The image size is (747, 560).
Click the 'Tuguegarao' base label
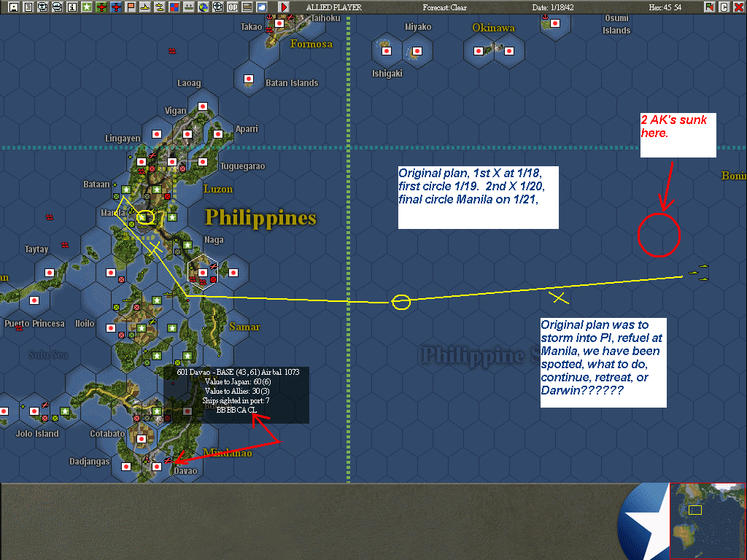[242, 166]
